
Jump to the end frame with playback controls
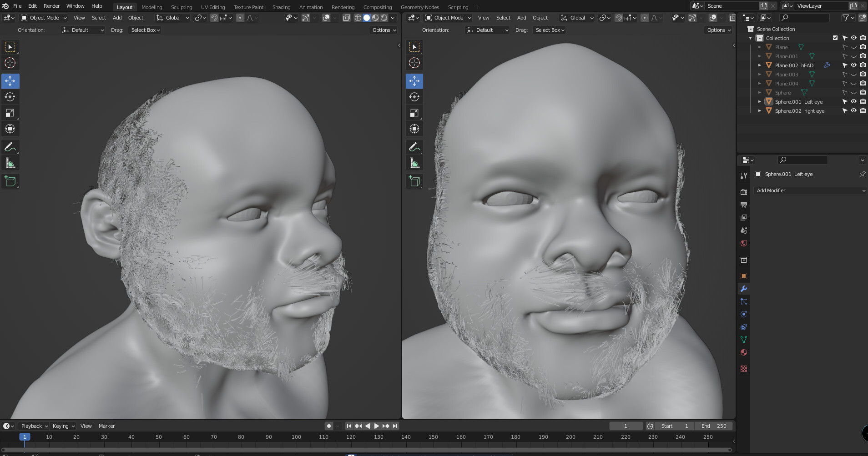[394, 426]
